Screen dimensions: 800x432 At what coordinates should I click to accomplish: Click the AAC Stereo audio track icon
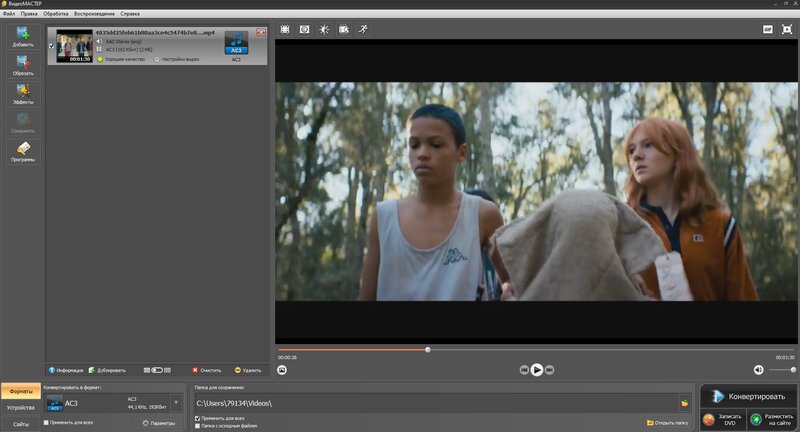(100, 41)
